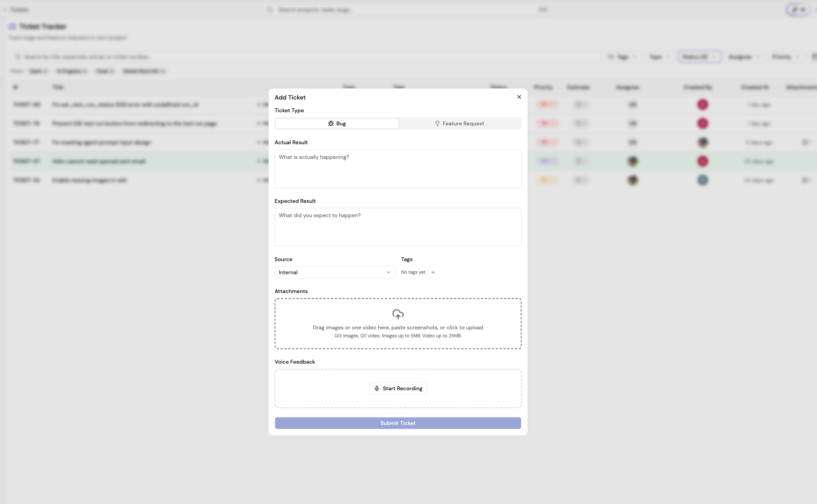Click the drag images upload instruction text
817x504 pixels.
(x=398, y=327)
